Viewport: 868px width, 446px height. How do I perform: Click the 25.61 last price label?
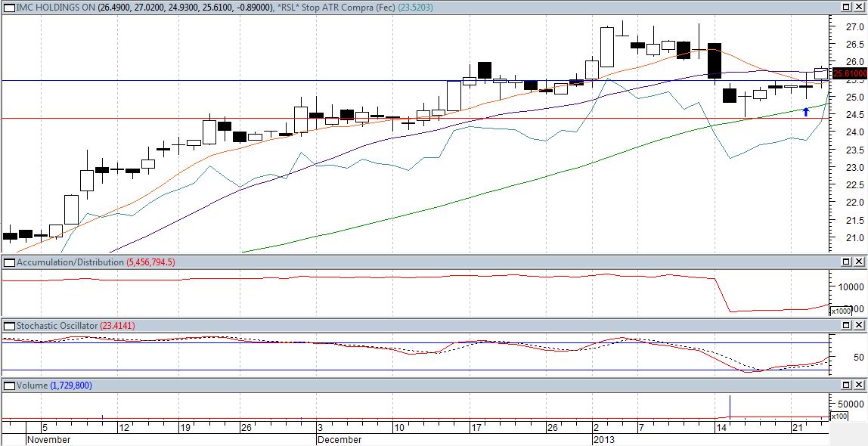pyautogui.click(x=848, y=73)
